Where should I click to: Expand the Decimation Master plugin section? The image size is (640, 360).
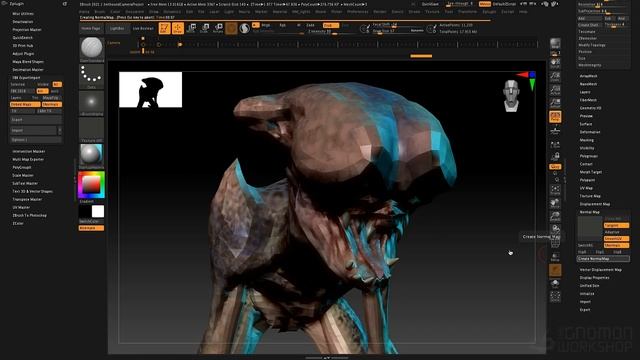(x=28, y=70)
